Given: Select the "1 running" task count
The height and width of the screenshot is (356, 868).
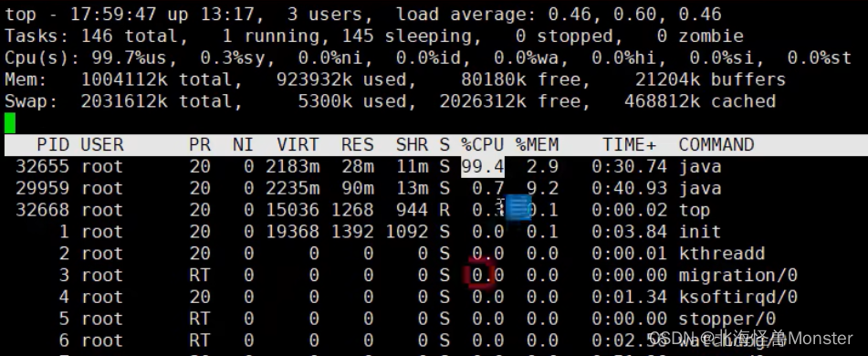Looking at the screenshot, I should tap(271, 36).
